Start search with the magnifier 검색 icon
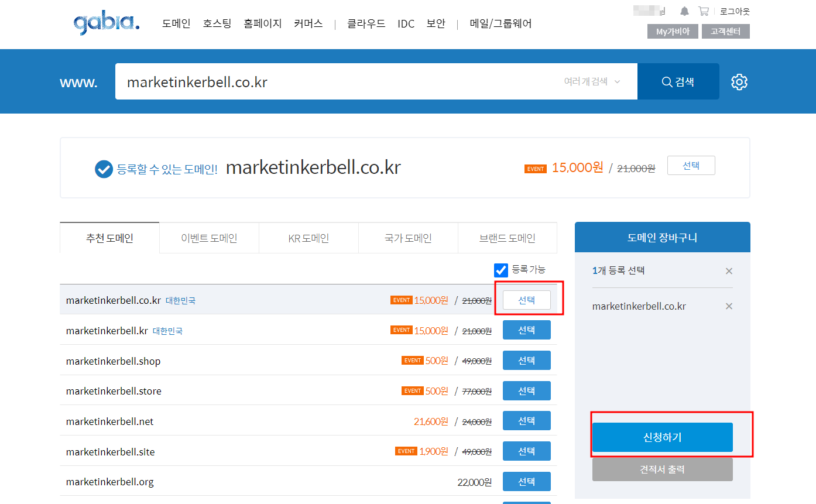 coord(678,81)
